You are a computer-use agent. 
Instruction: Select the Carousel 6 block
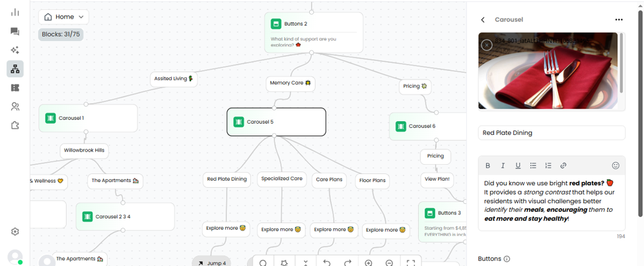429,126
